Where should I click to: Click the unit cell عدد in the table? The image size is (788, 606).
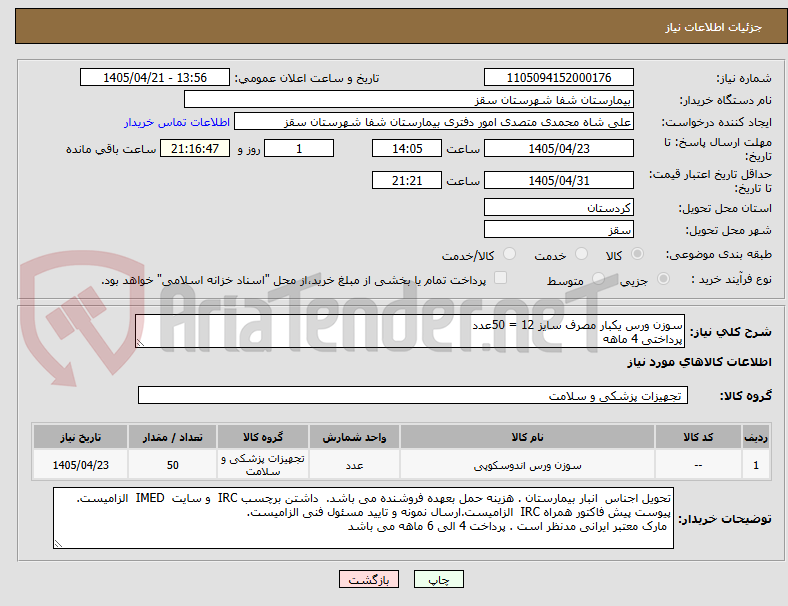pyautogui.click(x=354, y=465)
